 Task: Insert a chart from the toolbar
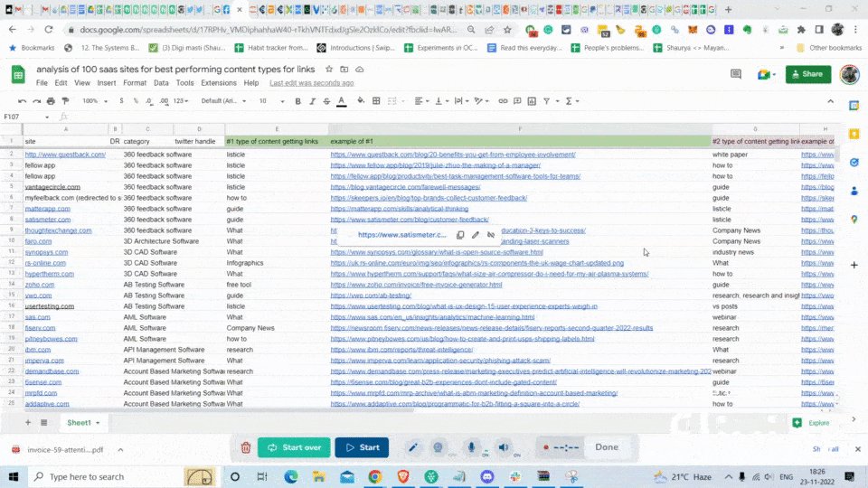click(532, 101)
